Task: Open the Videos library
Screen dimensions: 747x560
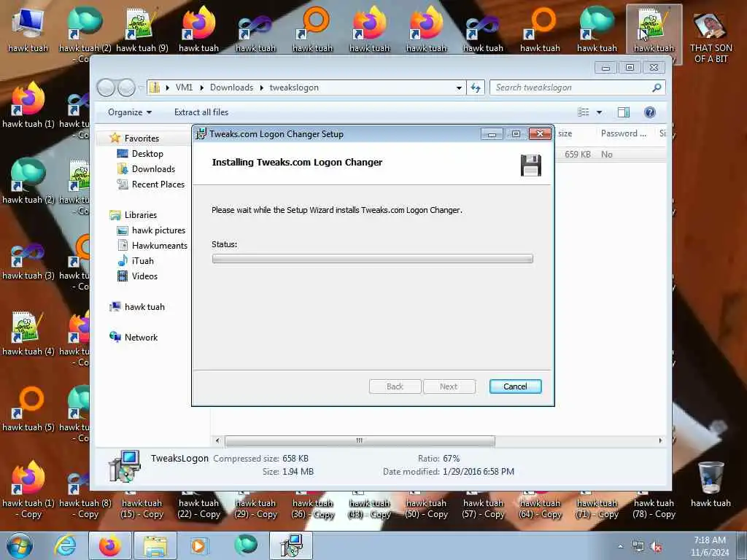Action: pos(144,276)
